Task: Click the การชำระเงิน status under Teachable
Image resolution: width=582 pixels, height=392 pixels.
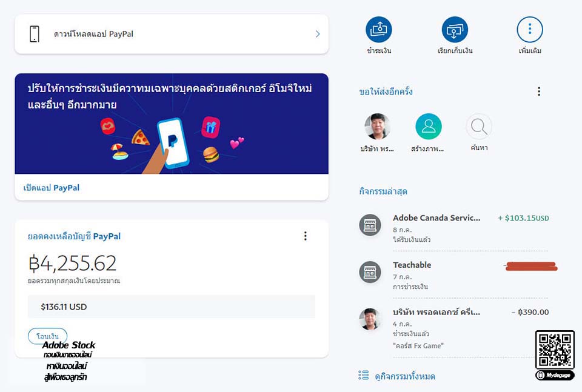Action: [410, 287]
